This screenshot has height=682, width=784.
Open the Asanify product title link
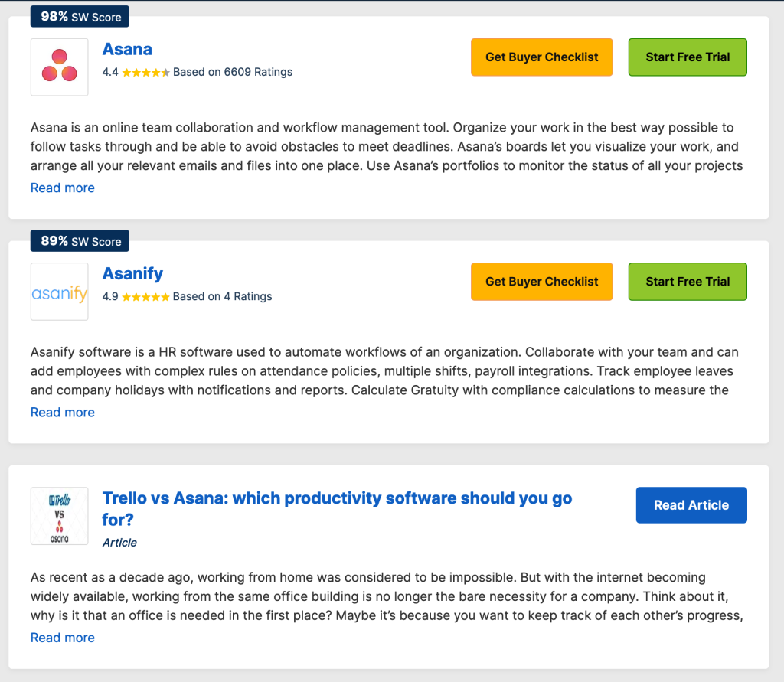pos(132,274)
